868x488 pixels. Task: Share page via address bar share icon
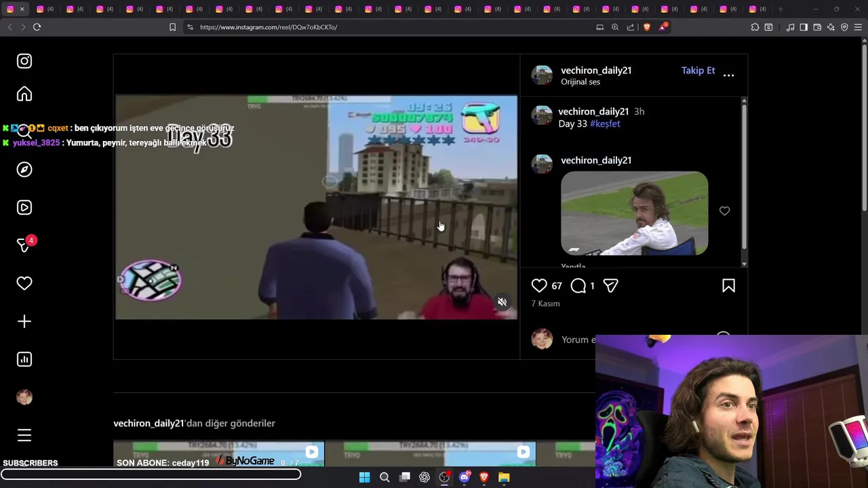coord(631,27)
